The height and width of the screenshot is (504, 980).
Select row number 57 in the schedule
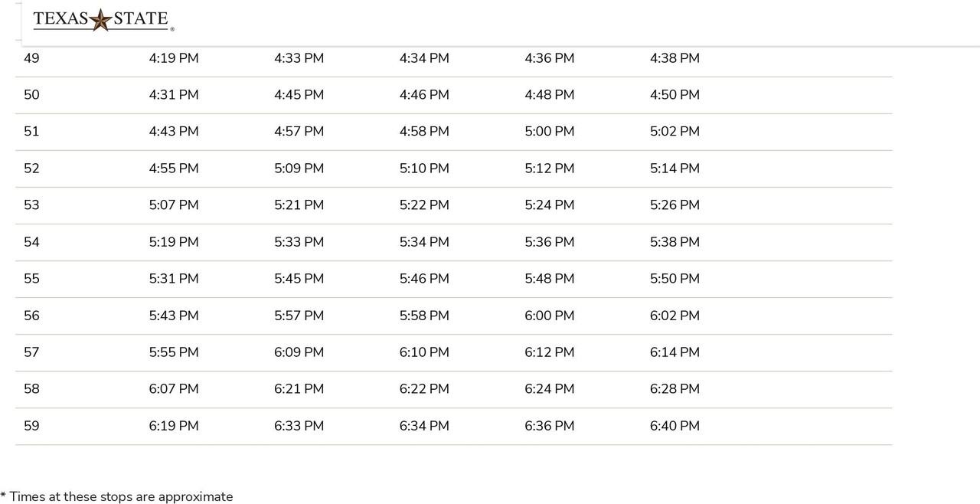[31, 352]
